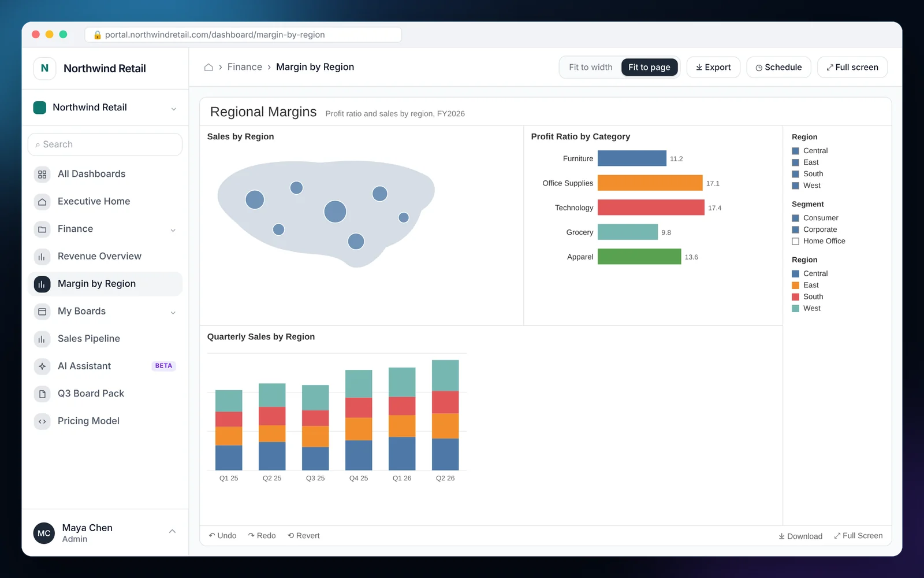Open Revenue Overview in the sidebar
The image size is (924, 578).
[105, 257]
